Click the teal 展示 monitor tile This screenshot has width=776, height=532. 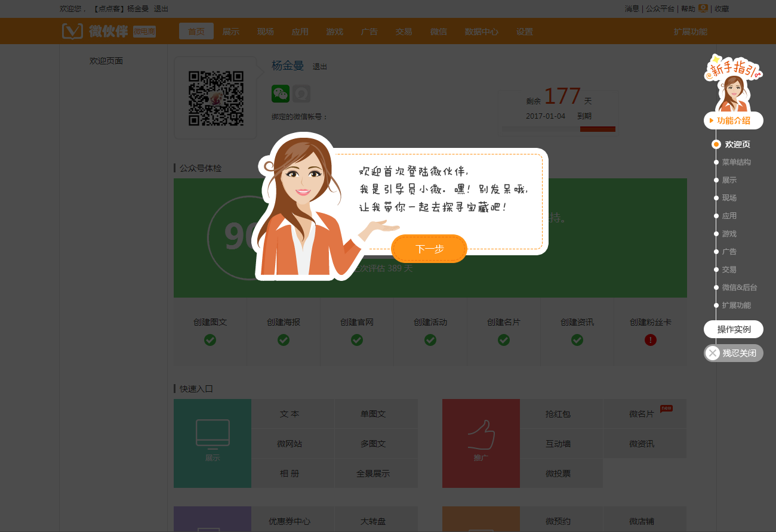click(x=213, y=443)
